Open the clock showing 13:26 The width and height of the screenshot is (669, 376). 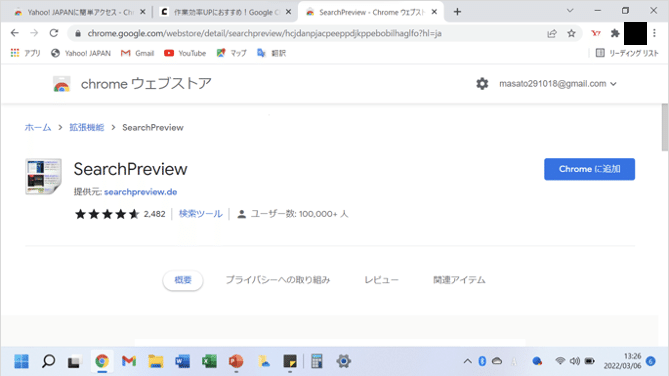coord(622,361)
